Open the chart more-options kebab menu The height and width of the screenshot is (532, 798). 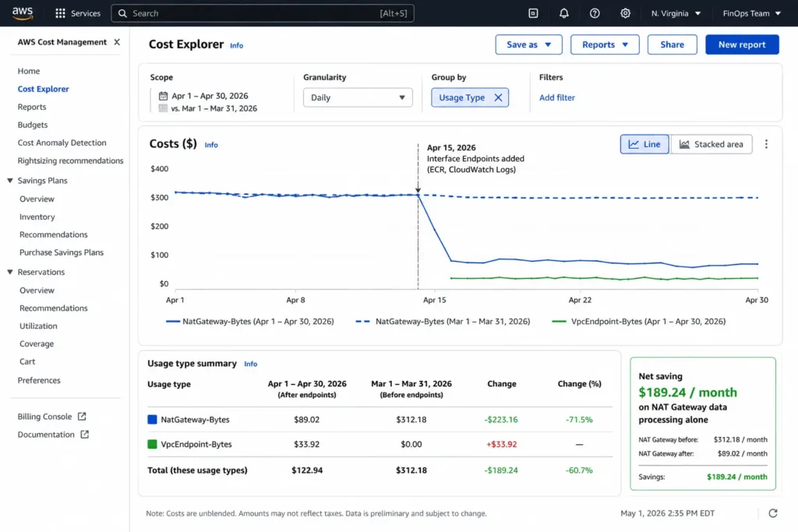pyautogui.click(x=766, y=144)
